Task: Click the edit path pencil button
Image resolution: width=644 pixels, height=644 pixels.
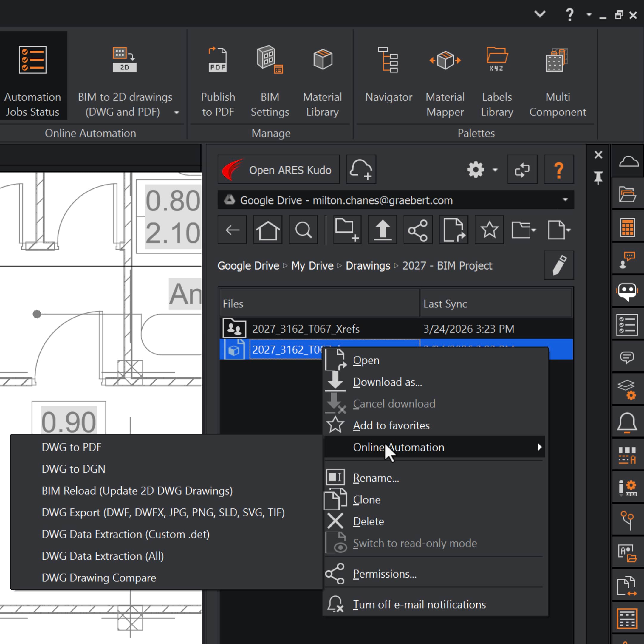Action: click(559, 265)
